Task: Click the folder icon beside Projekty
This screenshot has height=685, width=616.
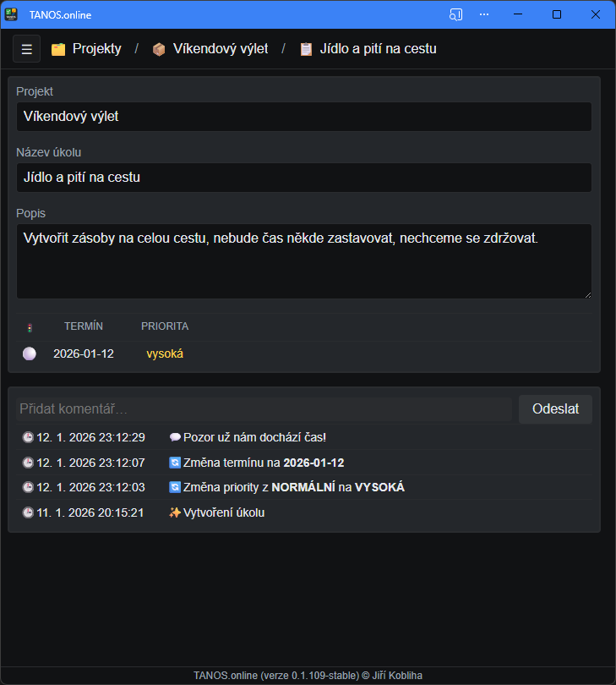Action: tap(57, 49)
